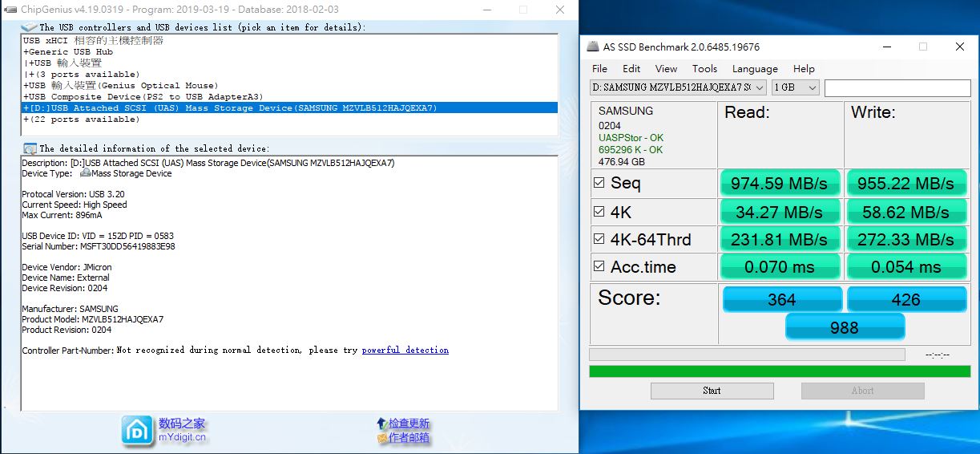Click the AS SSD Benchmark title bar icon
Viewport: 980px width, 454px height.
pyautogui.click(x=593, y=47)
